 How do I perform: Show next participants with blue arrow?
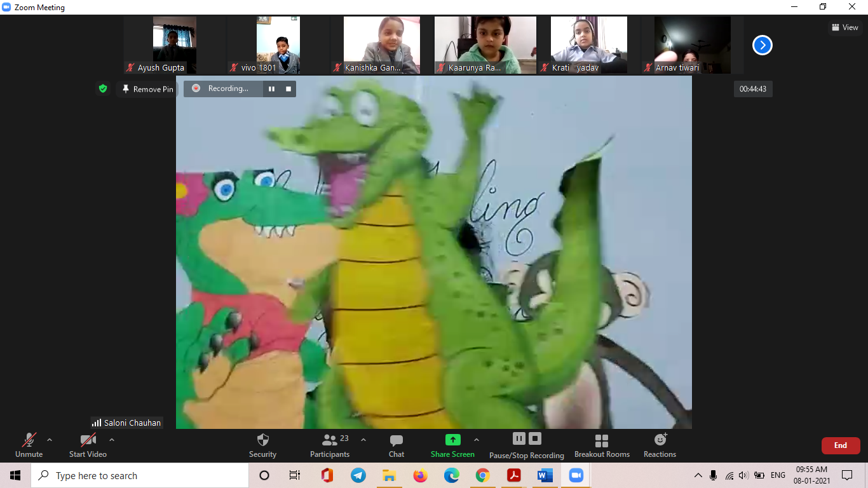pyautogui.click(x=762, y=45)
